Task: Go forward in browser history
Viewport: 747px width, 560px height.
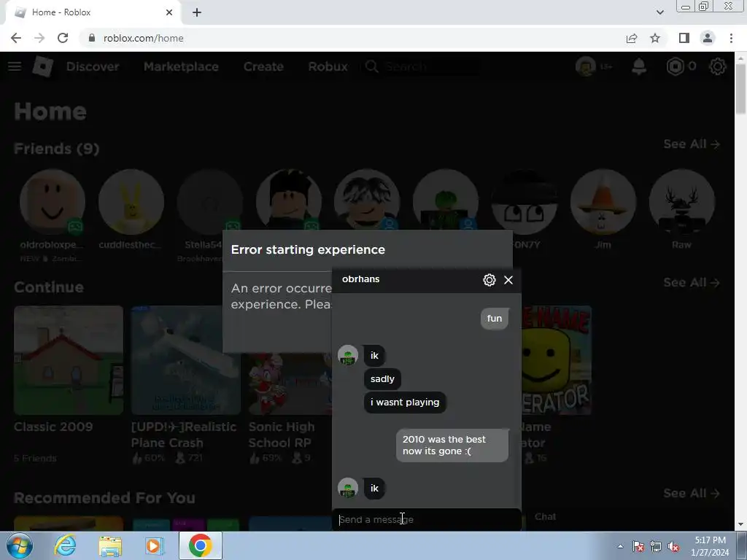Action: tap(39, 38)
